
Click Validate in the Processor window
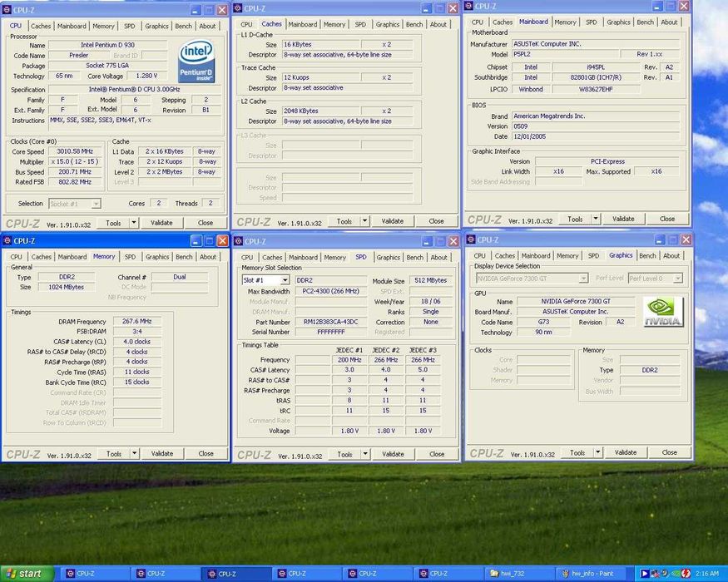[x=161, y=223]
